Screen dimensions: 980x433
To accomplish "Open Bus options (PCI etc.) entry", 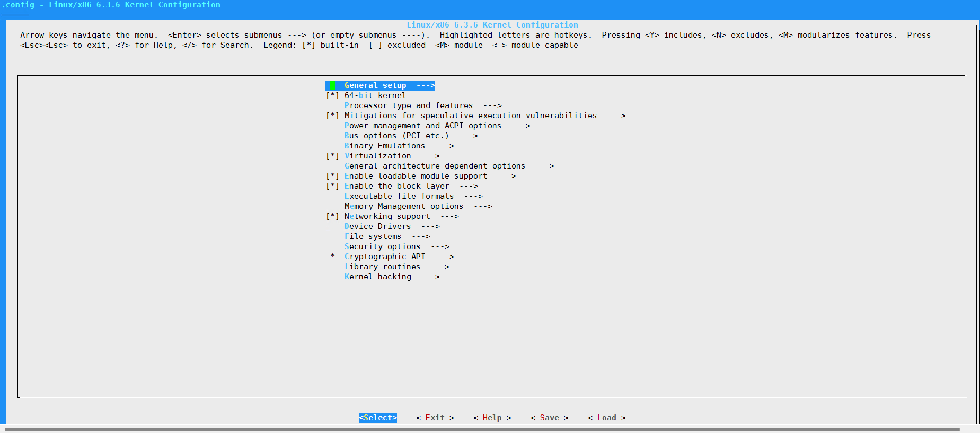I will pos(396,136).
